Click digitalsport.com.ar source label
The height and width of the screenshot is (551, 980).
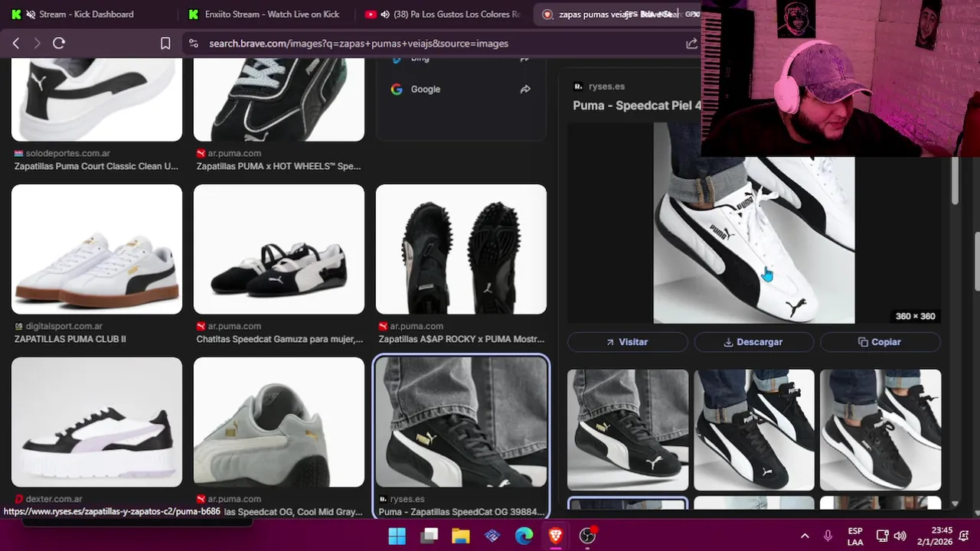point(64,326)
